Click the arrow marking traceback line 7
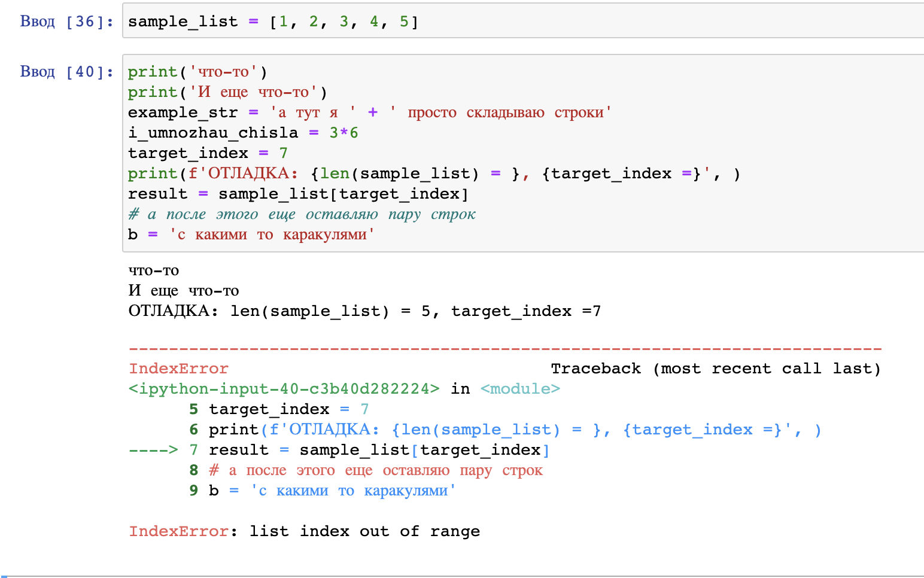Image resolution: width=924 pixels, height=578 pixels. coord(153,450)
